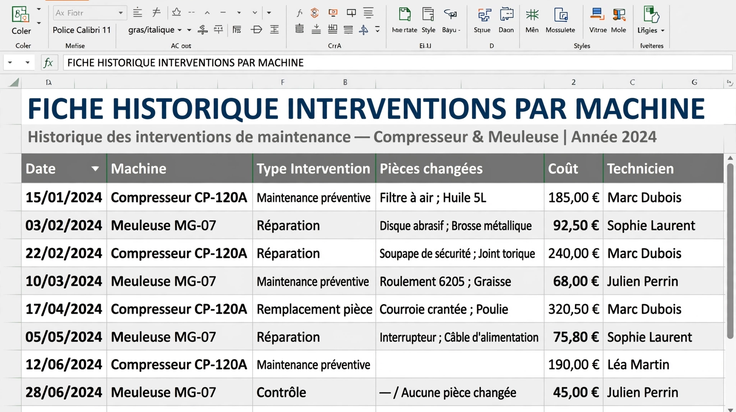Select cost cell 320,50 €
This screenshot has width=736, height=412.
tap(574, 309)
